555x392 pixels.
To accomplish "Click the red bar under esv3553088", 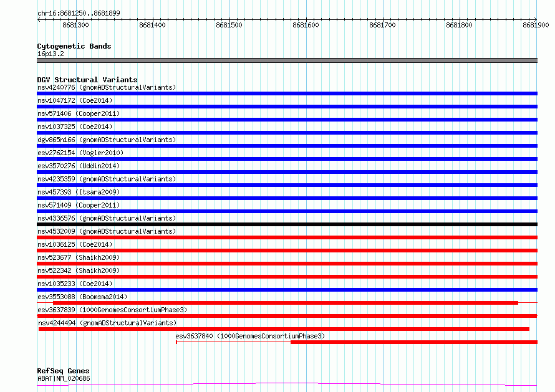I will (286, 303).
